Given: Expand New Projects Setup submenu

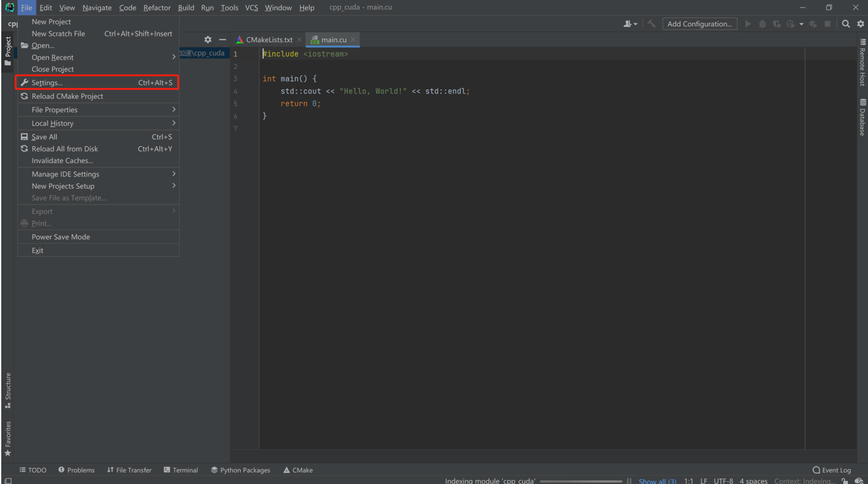Looking at the screenshot, I should coord(98,186).
